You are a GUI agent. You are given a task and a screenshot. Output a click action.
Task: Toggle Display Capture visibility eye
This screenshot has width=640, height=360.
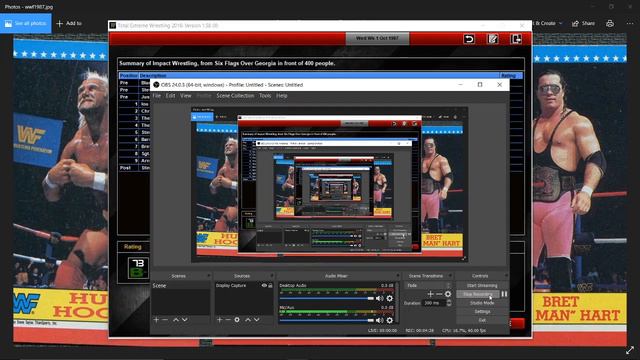tap(264, 285)
